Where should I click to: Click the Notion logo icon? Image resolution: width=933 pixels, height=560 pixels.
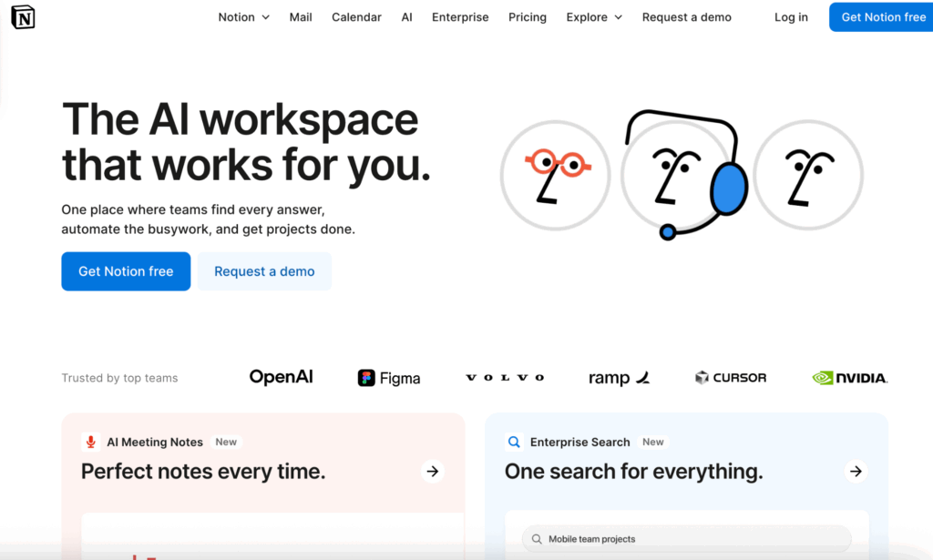click(x=23, y=17)
